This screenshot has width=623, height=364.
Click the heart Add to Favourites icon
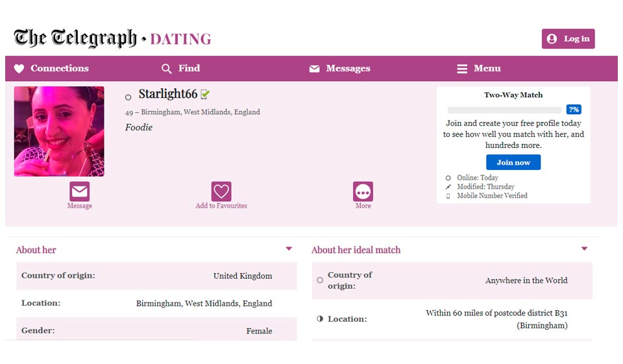pos(221,191)
